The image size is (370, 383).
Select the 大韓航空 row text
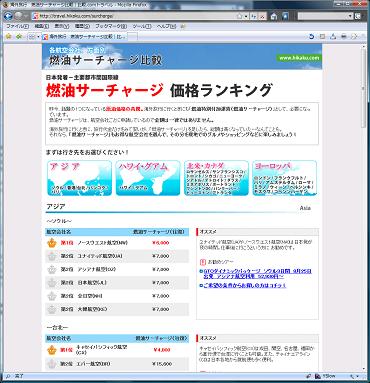tap(92, 309)
